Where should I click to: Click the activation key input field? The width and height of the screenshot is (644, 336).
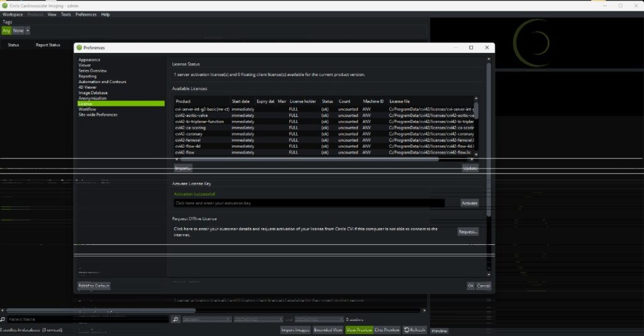click(309, 203)
